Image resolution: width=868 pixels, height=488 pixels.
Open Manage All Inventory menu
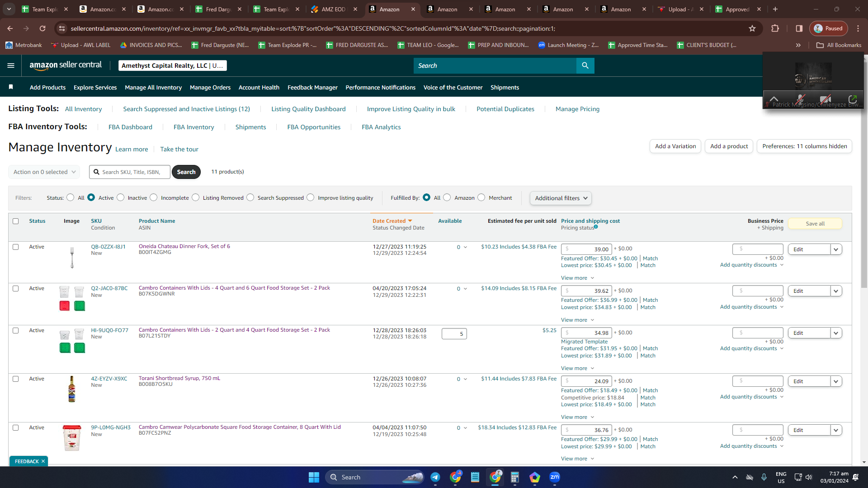click(x=153, y=87)
